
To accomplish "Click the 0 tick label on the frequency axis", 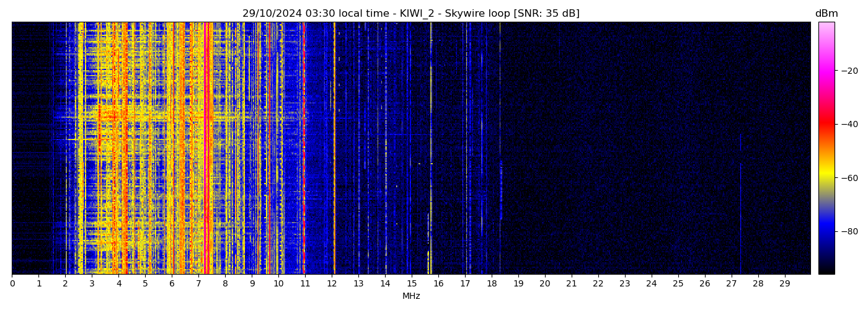I will tap(12, 284).
